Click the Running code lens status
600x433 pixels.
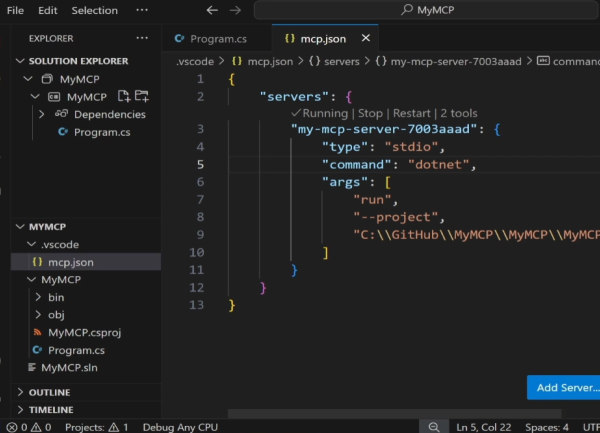point(320,113)
